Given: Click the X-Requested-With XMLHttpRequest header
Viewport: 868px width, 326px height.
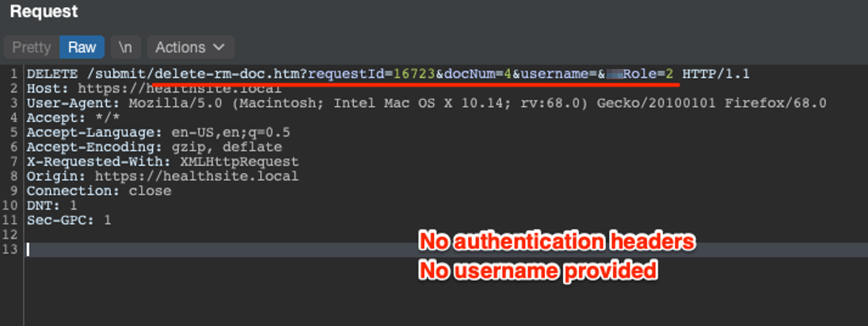Looking at the screenshot, I should click(x=162, y=162).
